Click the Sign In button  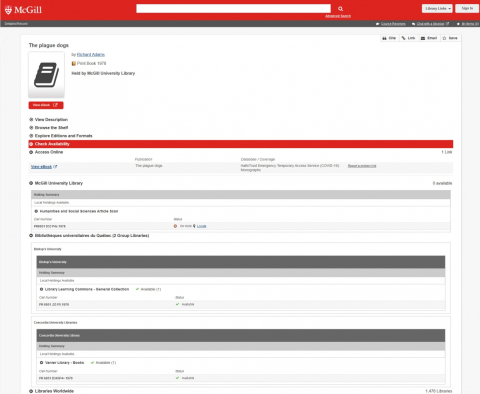pos(467,8)
